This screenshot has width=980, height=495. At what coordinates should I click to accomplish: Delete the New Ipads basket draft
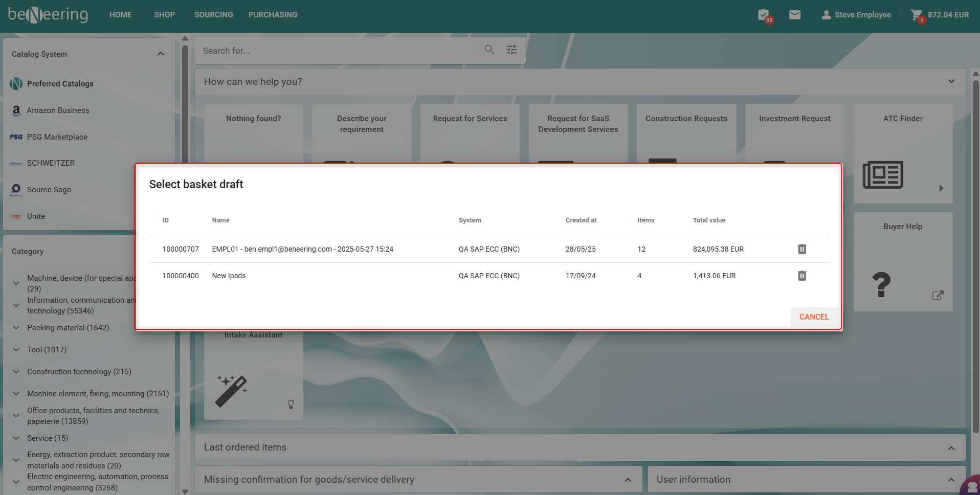click(801, 276)
